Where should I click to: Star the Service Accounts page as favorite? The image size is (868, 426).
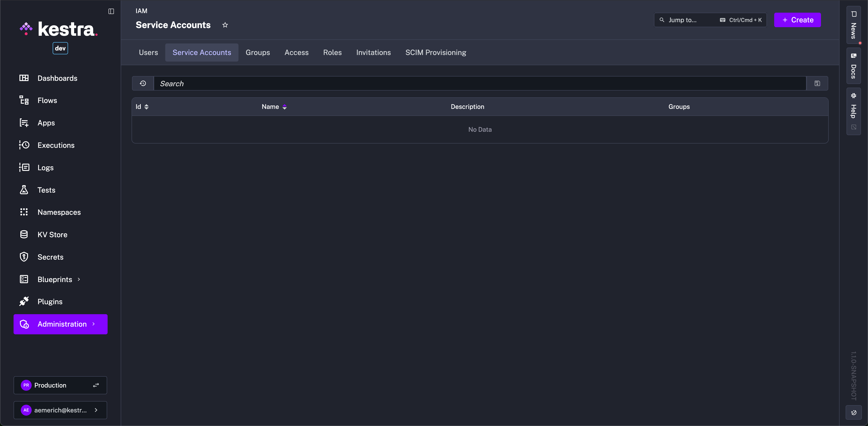pyautogui.click(x=225, y=25)
